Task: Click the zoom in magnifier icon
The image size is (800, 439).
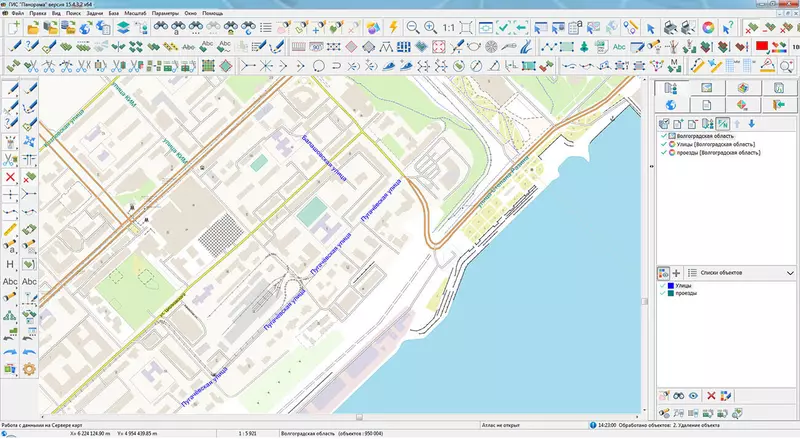Action: pos(430,27)
